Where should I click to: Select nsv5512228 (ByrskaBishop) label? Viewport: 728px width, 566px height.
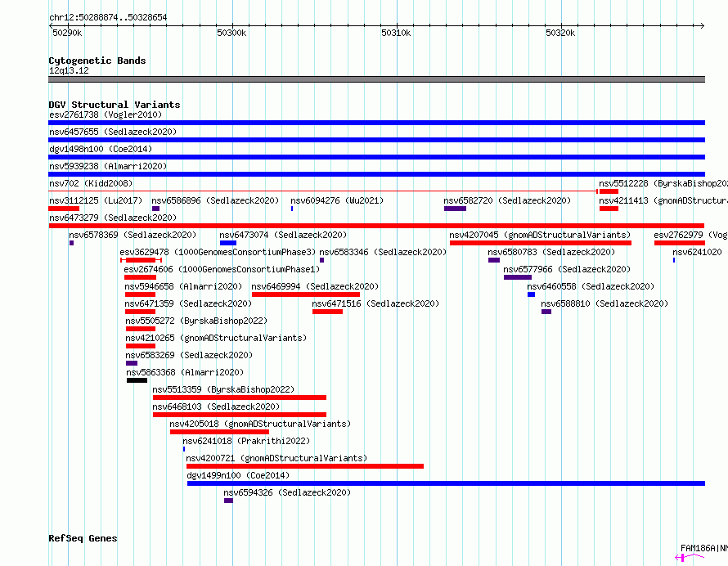pyautogui.click(x=663, y=183)
